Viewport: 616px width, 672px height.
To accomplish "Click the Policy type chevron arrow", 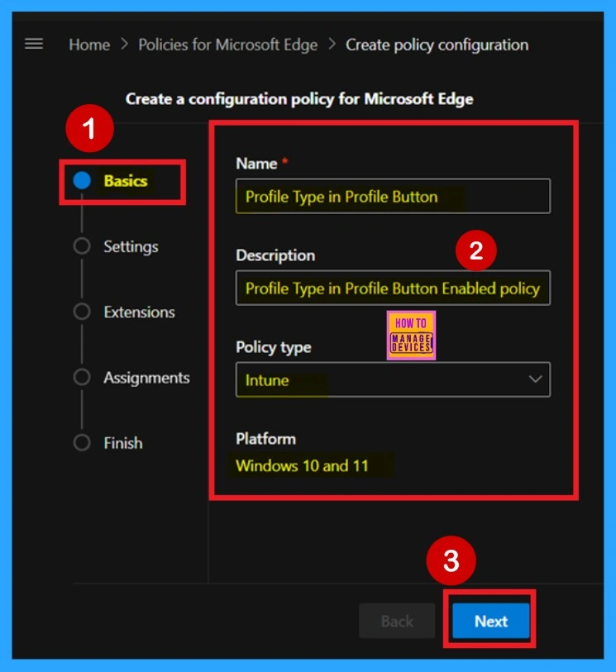I will (x=535, y=379).
